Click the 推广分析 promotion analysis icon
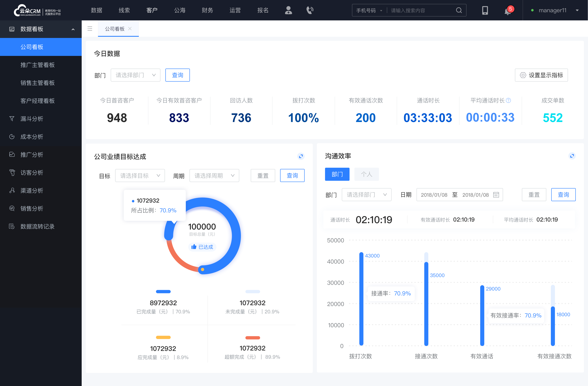 coord(12,154)
